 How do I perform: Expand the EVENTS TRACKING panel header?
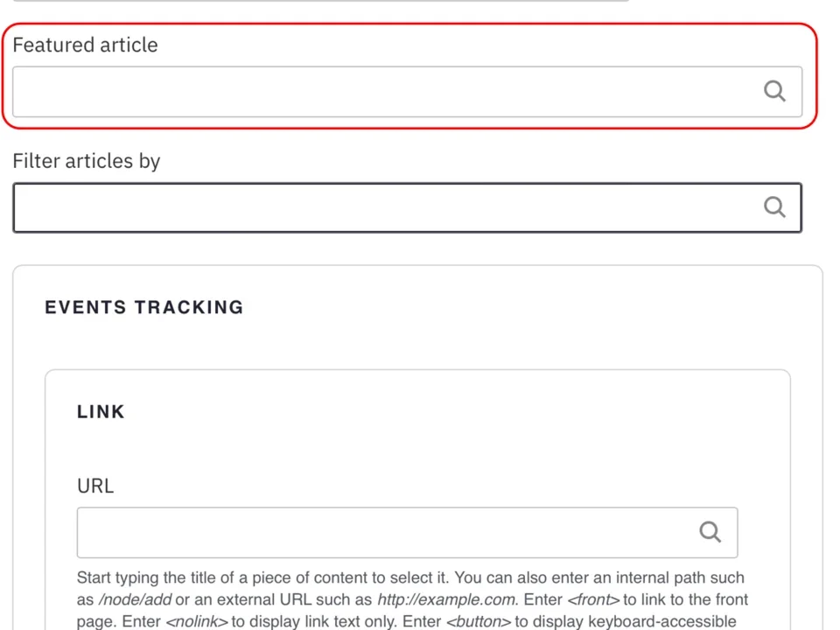pyautogui.click(x=143, y=307)
